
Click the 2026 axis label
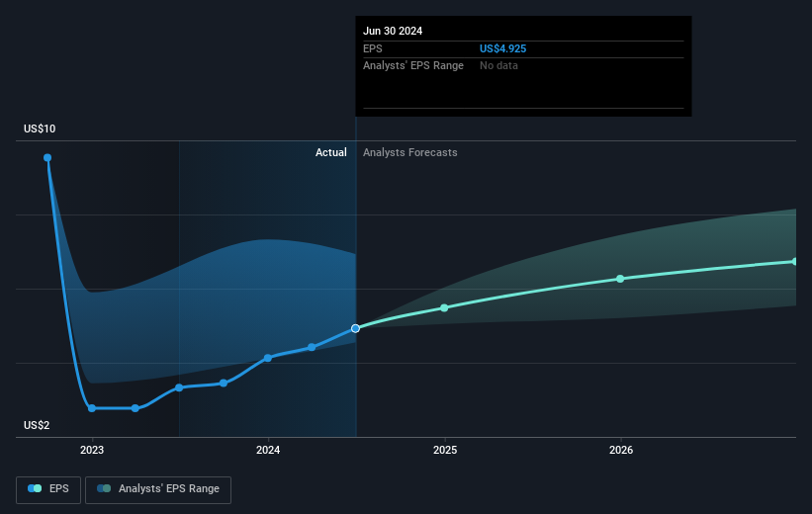(621, 450)
